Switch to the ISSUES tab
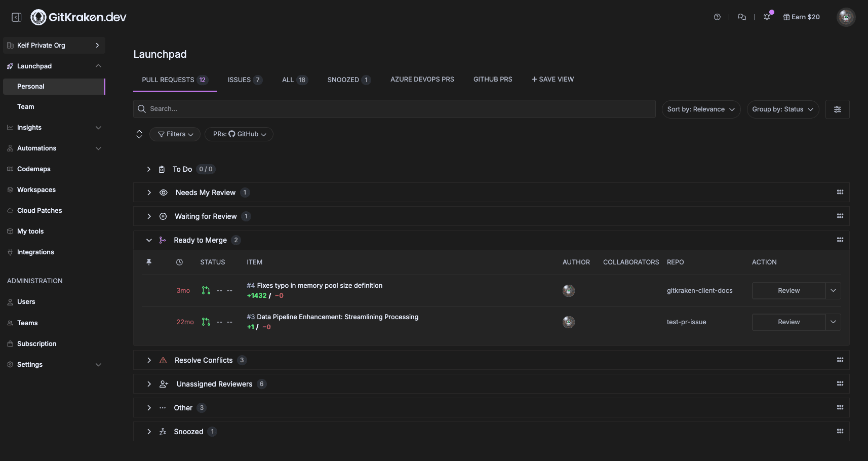 point(239,80)
